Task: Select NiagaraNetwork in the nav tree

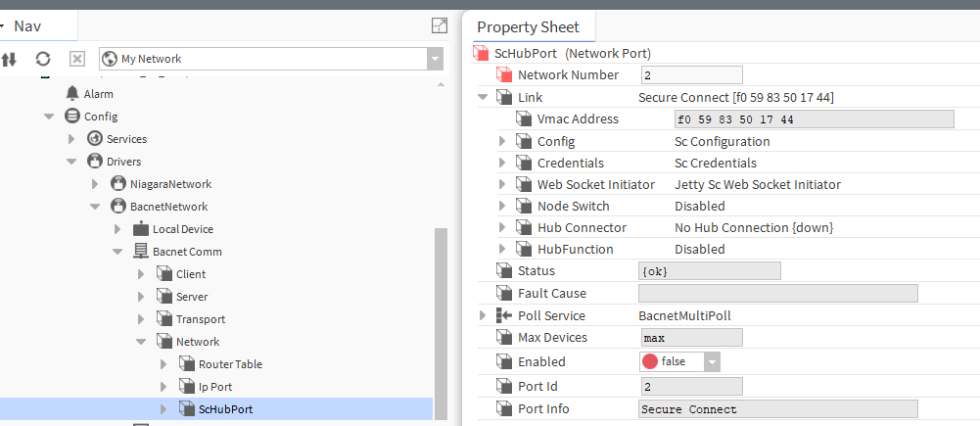Action: click(170, 184)
